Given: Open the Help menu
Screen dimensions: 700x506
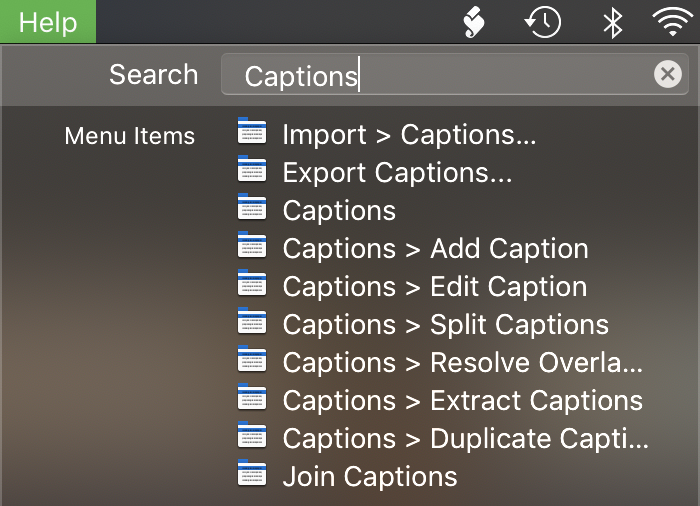Looking at the screenshot, I should [x=47, y=22].
